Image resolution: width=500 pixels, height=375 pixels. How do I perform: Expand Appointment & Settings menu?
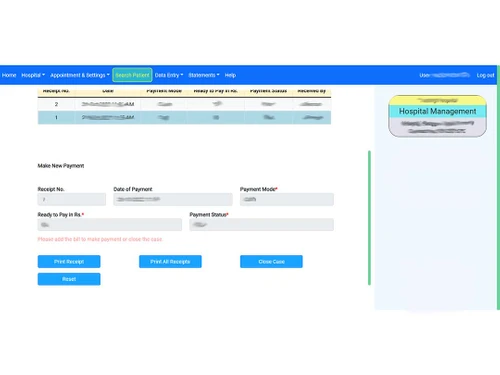coord(80,75)
